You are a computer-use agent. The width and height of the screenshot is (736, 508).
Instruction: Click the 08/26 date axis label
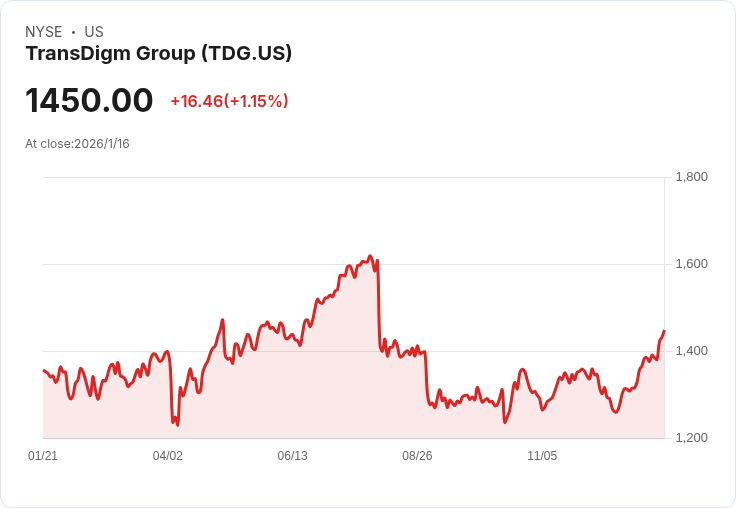tap(417, 455)
